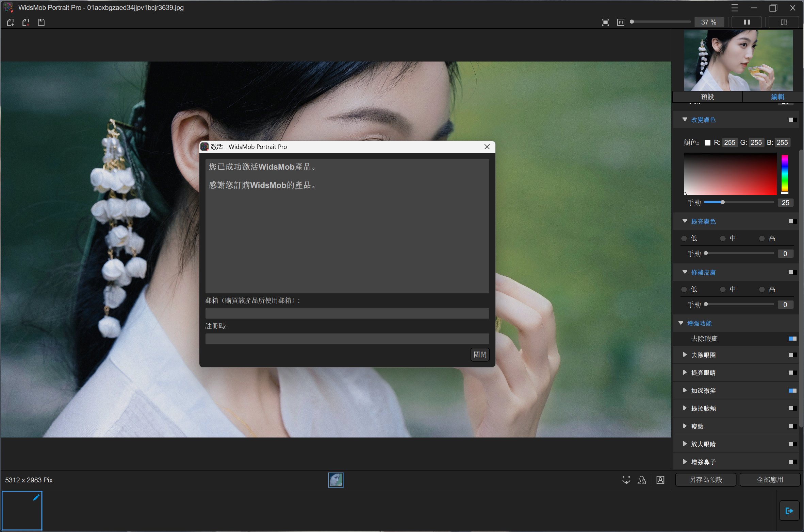Click the 註冊碼 registration code field
The height and width of the screenshot is (532, 804).
pyautogui.click(x=347, y=339)
